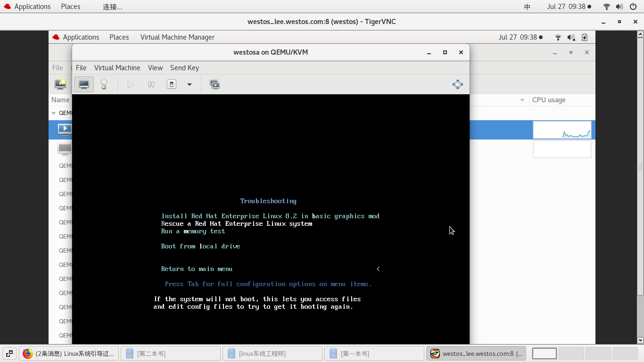Open column options arrow beside CPU usage
The width and height of the screenshot is (644, 362).
pos(522,100)
